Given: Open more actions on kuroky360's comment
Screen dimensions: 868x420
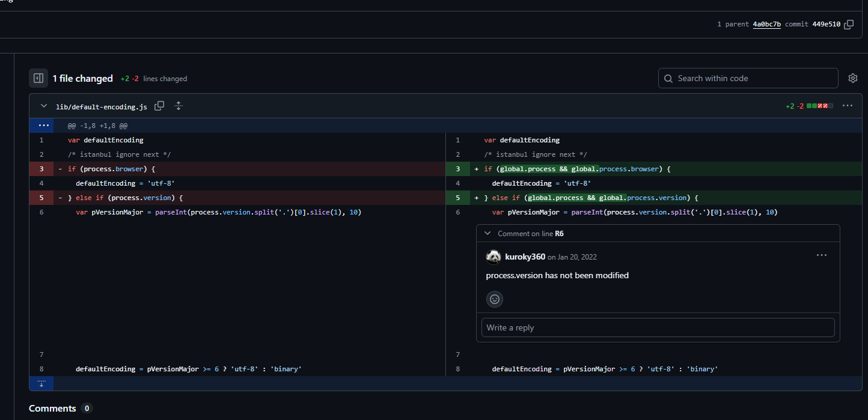Looking at the screenshot, I should 821,256.
